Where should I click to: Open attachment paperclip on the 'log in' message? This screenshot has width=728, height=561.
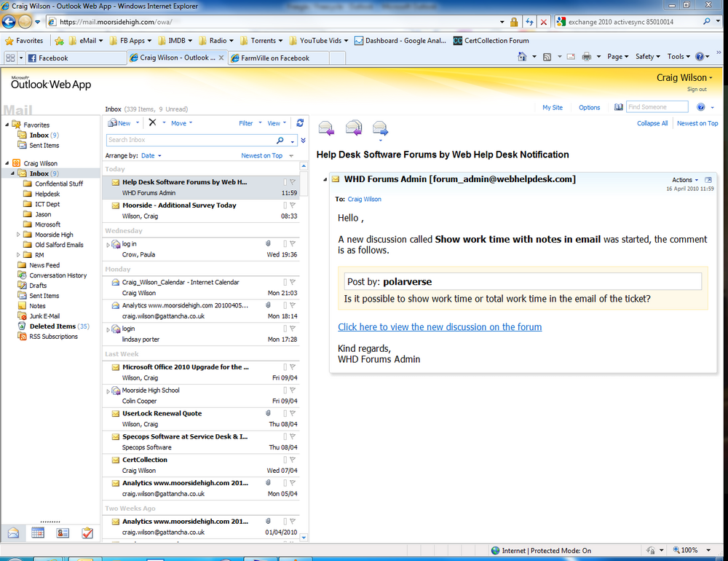point(268,243)
